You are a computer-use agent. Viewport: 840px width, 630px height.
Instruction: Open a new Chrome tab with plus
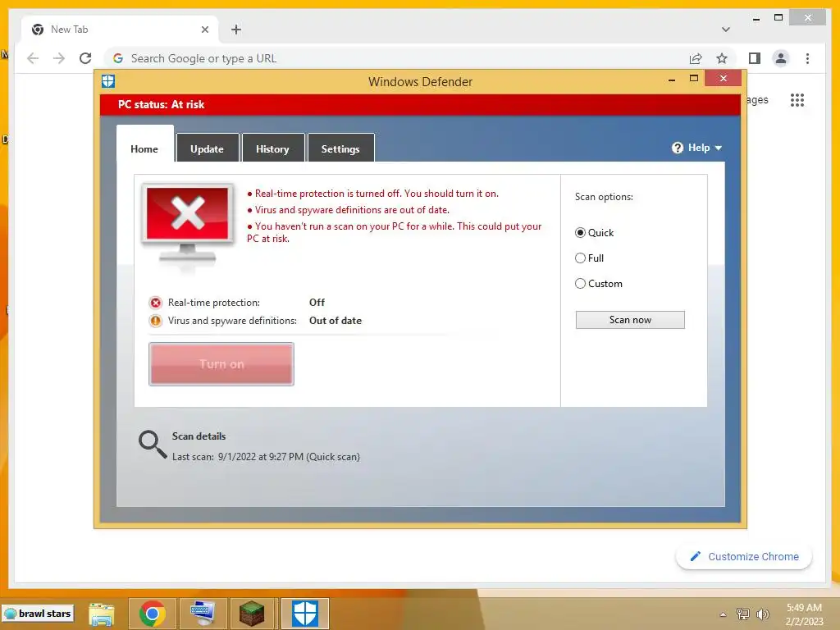[236, 30]
